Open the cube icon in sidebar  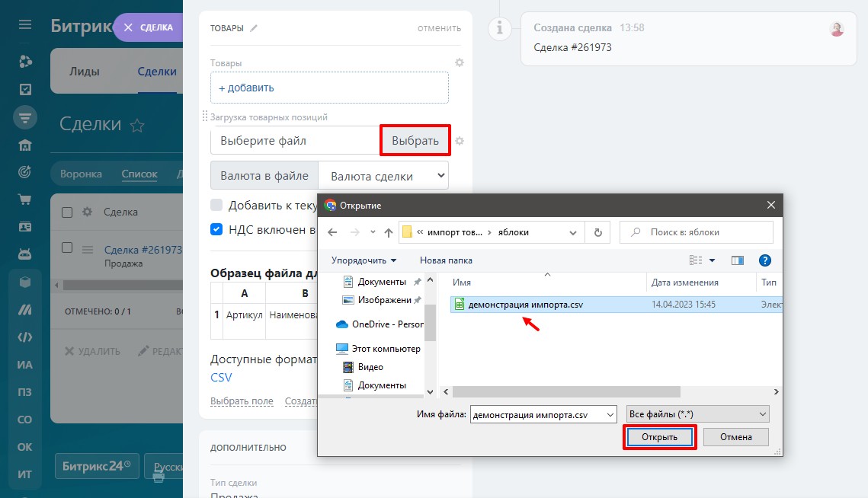pyautogui.click(x=25, y=283)
